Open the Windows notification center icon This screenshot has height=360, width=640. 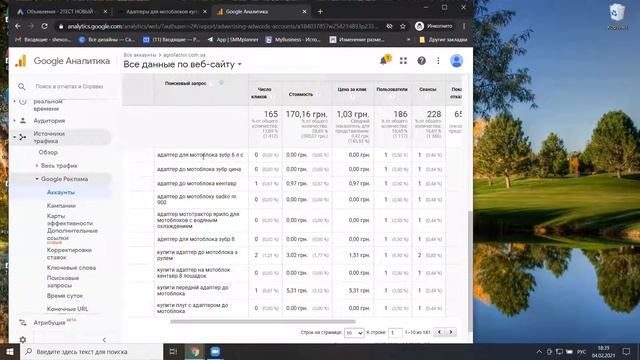(x=626, y=351)
